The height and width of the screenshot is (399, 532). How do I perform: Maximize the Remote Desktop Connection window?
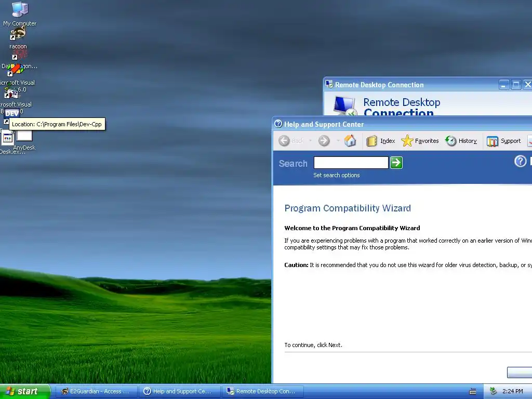point(516,85)
